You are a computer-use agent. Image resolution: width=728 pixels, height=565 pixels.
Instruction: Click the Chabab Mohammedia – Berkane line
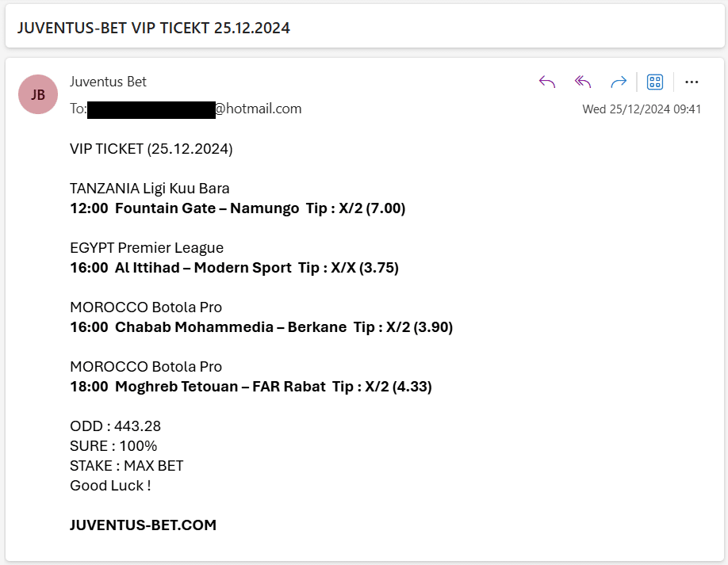(262, 327)
